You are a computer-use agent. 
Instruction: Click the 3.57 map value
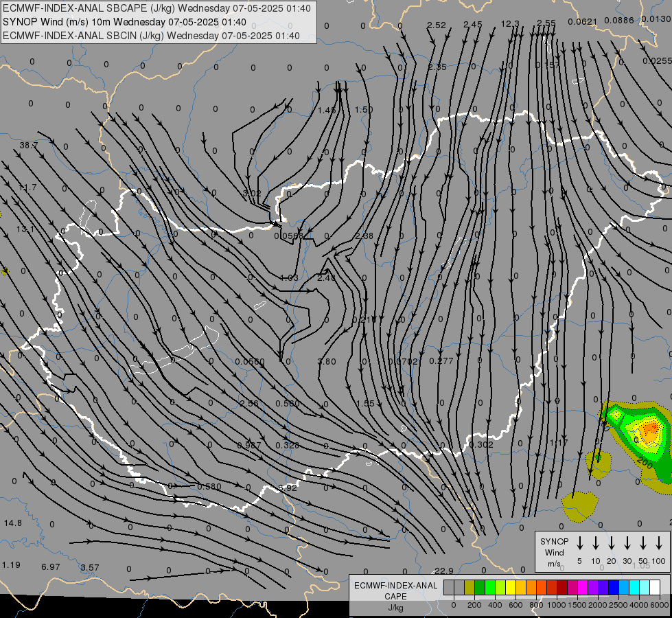coord(90,567)
